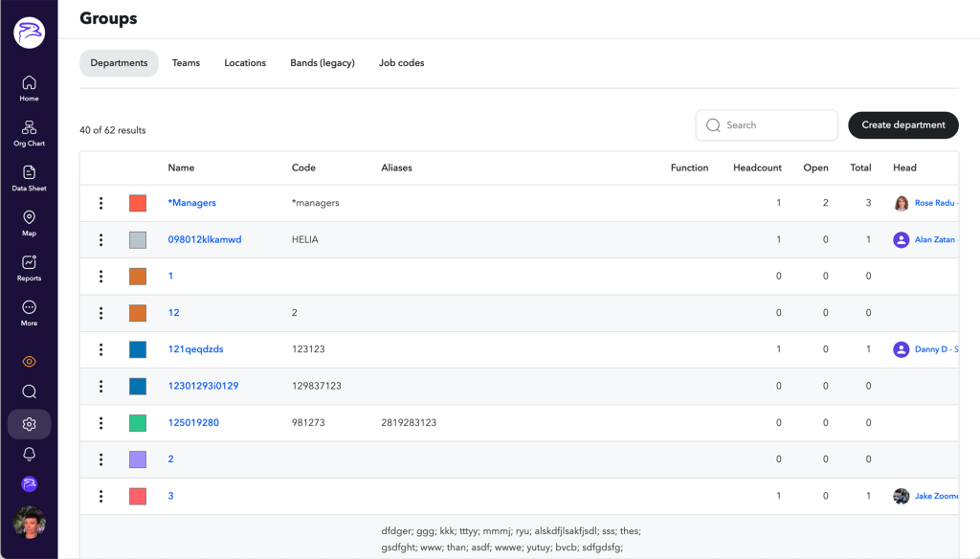
Task: Open notifications bell icon
Action: point(29,454)
